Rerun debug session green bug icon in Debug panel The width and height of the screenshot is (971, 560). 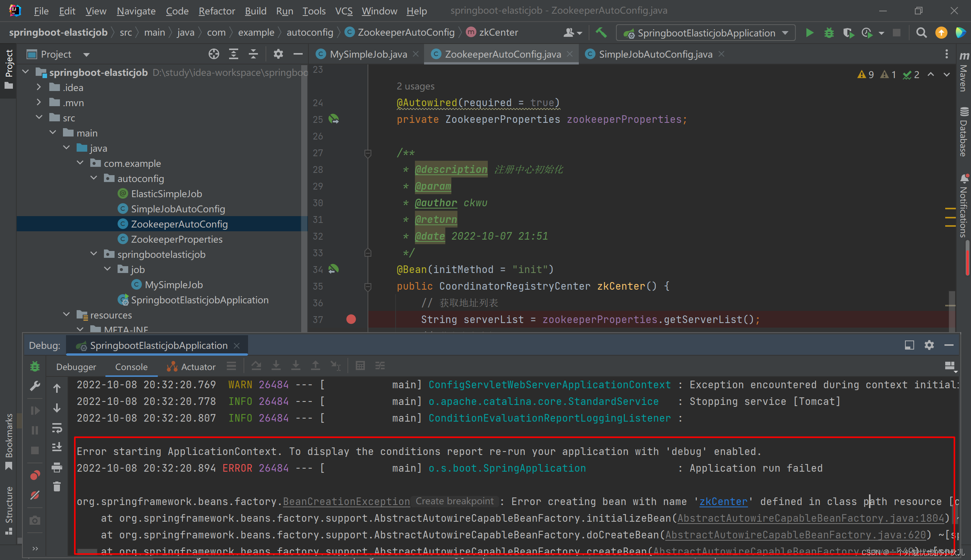pyautogui.click(x=35, y=366)
